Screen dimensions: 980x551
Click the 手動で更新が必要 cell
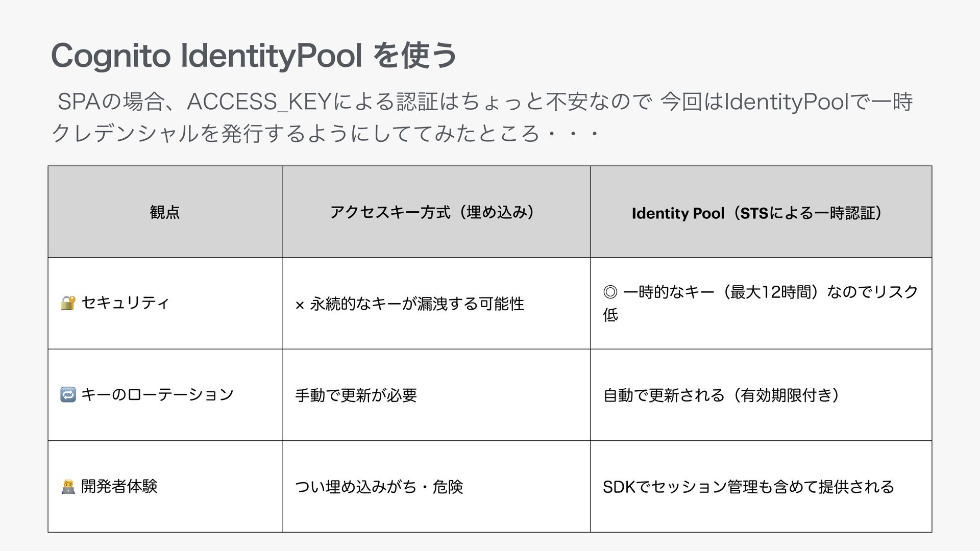click(356, 395)
